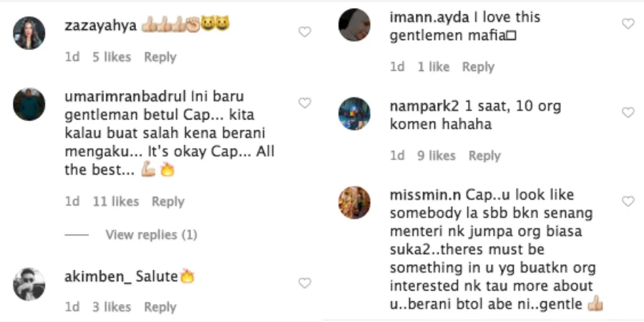Show who liked umarimranbadrul's comment (11 likes)
The height and width of the screenshot is (322, 644).
pos(116,202)
